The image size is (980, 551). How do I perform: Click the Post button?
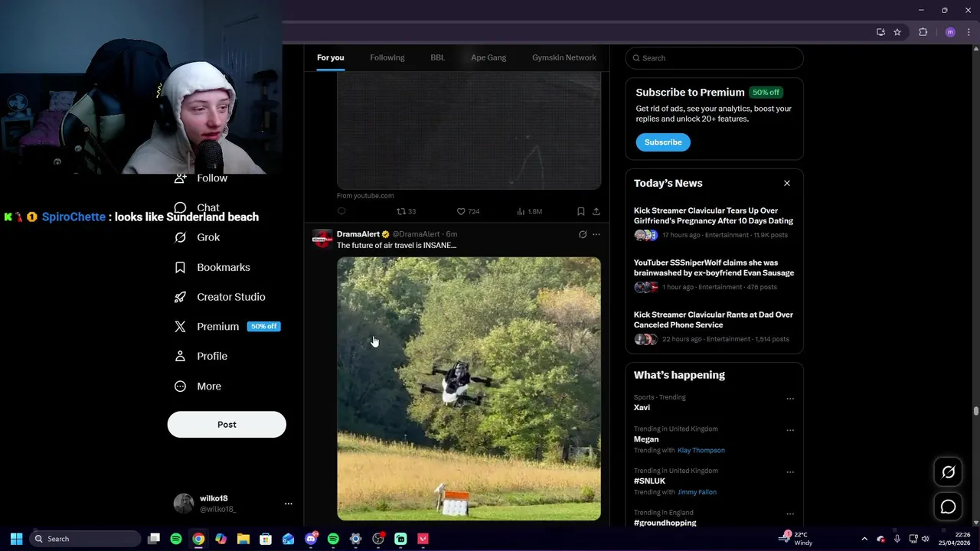(227, 425)
